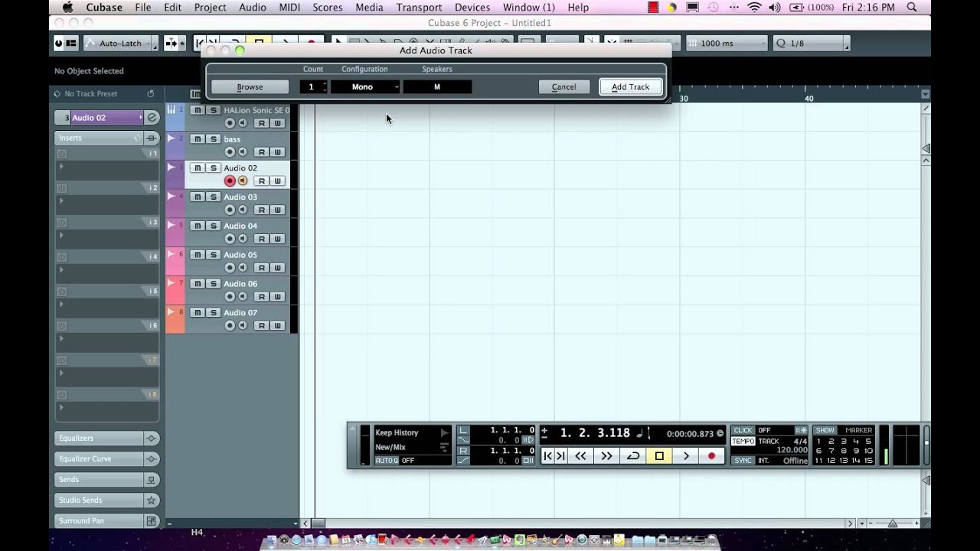The height and width of the screenshot is (551, 980).
Task: Go to next marker in transport
Action: 560,456
